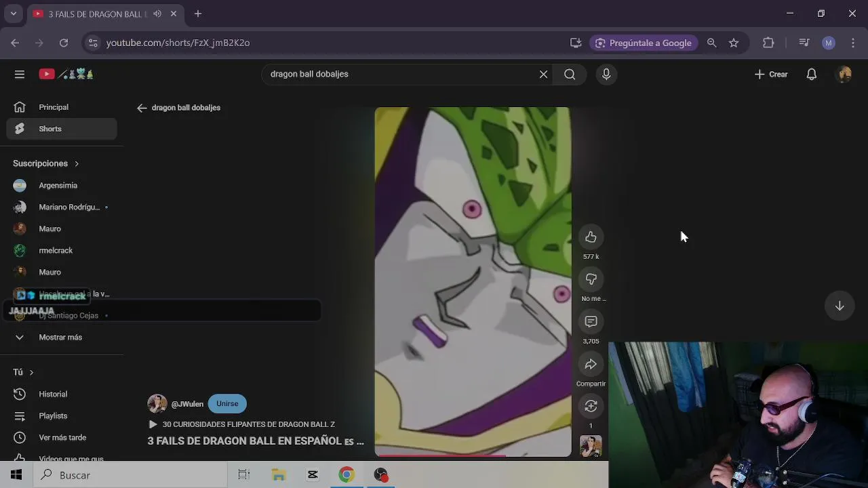
Task: Open Chrome profile M avatar
Action: [829, 43]
